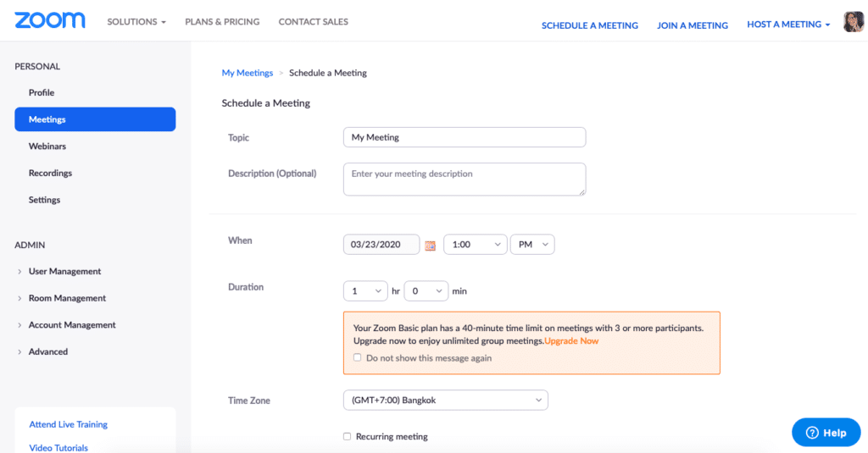Open the Help chat button
The height and width of the screenshot is (453, 868).
(826, 432)
